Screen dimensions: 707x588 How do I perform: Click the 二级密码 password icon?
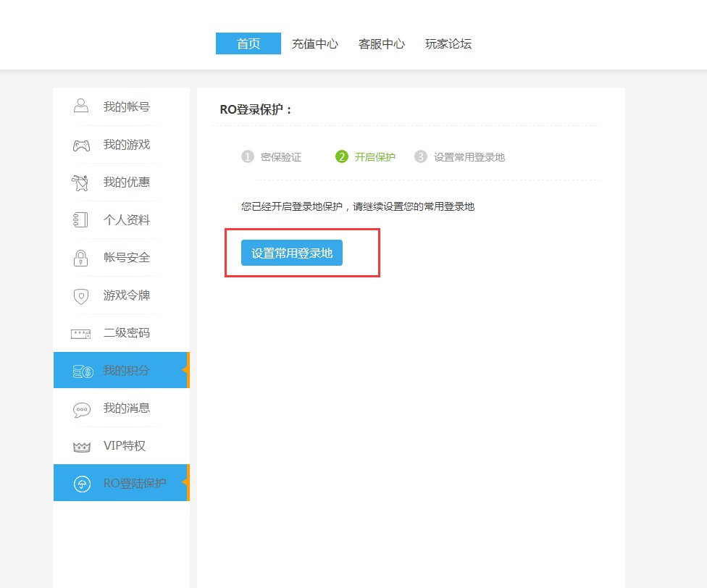80,334
